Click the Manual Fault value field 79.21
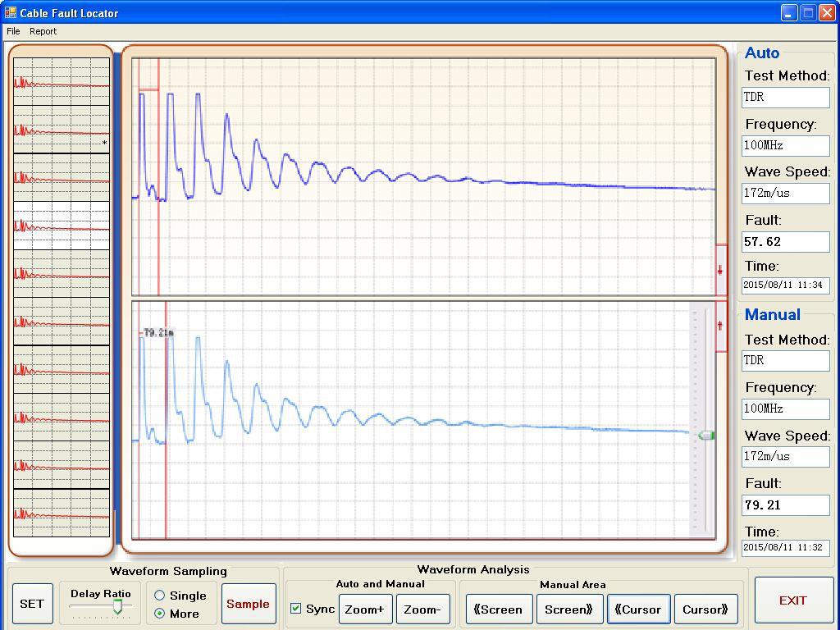The width and height of the screenshot is (840, 630). [785, 504]
